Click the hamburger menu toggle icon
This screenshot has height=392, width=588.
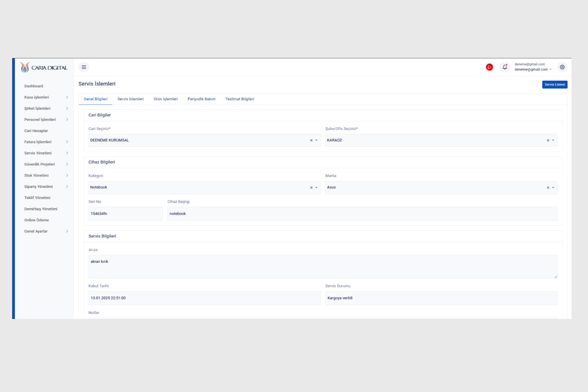pos(84,67)
